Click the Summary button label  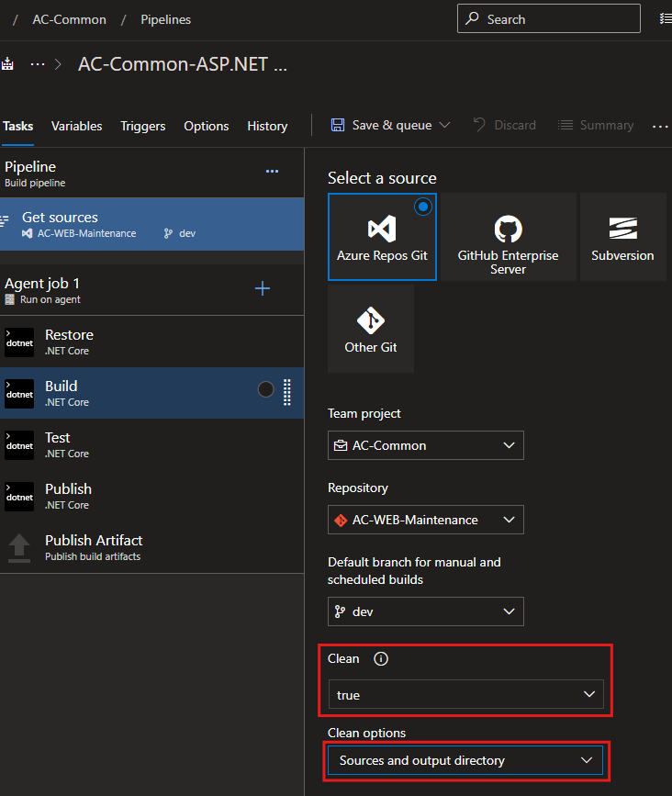(607, 125)
